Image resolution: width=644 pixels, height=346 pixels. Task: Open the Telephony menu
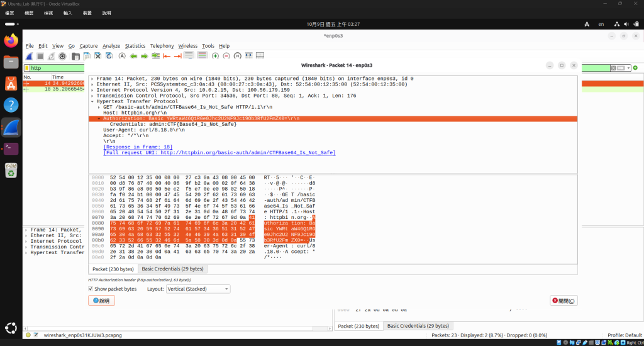(162, 46)
